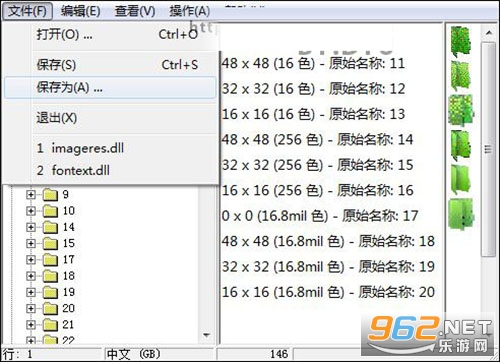Click the folder icon labeled 17
Image resolution: width=500 pixels, height=362 pixels.
[x=50, y=260]
